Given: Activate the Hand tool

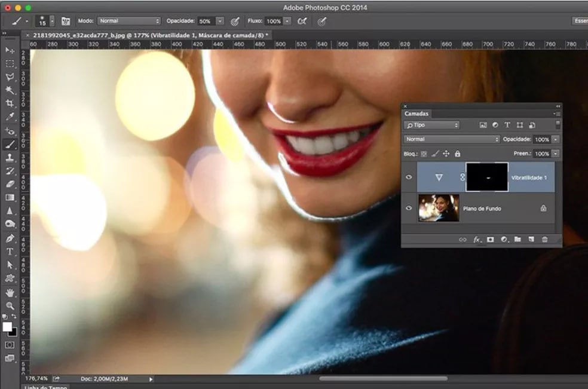Looking at the screenshot, I should (10, 293).
